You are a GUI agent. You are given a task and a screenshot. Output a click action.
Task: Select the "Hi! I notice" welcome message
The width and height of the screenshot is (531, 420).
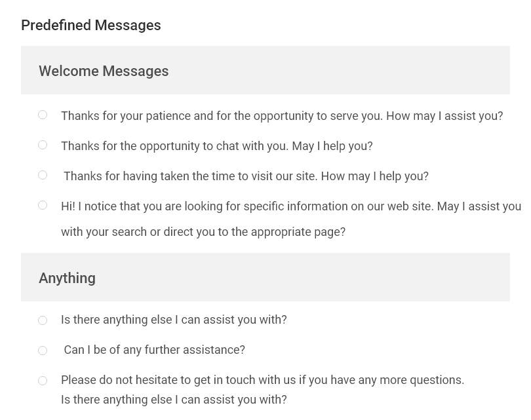[43, 204]
